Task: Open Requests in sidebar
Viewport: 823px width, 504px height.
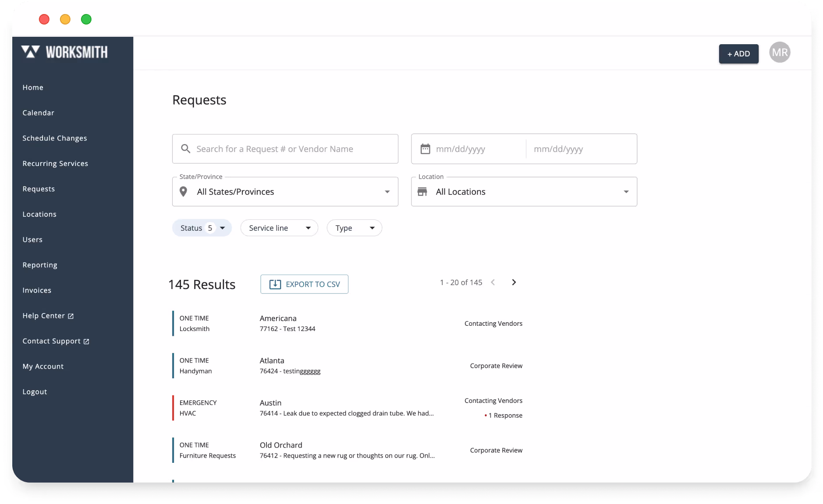Action: [39, 189]
